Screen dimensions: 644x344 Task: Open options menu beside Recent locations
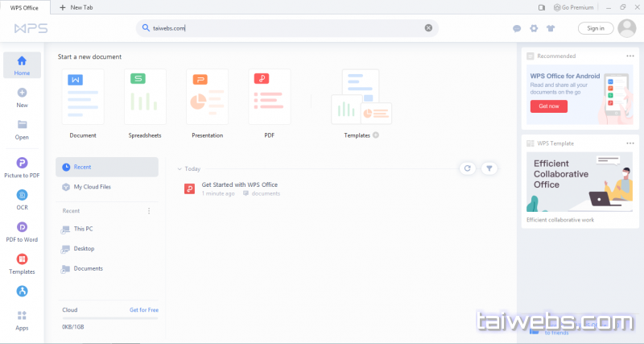[148, 211]
